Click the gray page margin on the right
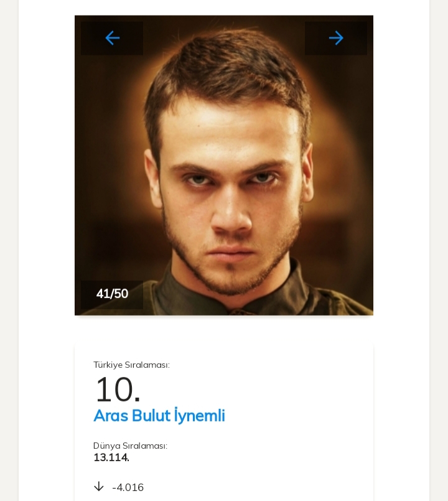 click(439, 249)
